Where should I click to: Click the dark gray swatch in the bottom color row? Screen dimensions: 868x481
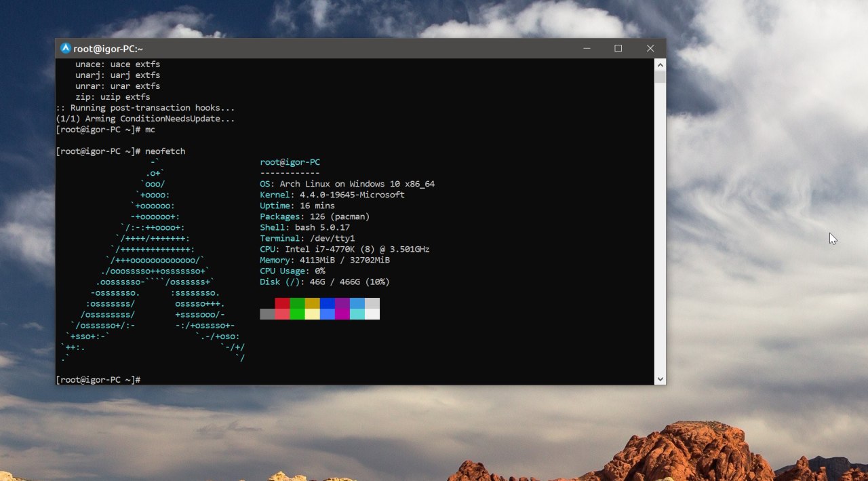267,314
